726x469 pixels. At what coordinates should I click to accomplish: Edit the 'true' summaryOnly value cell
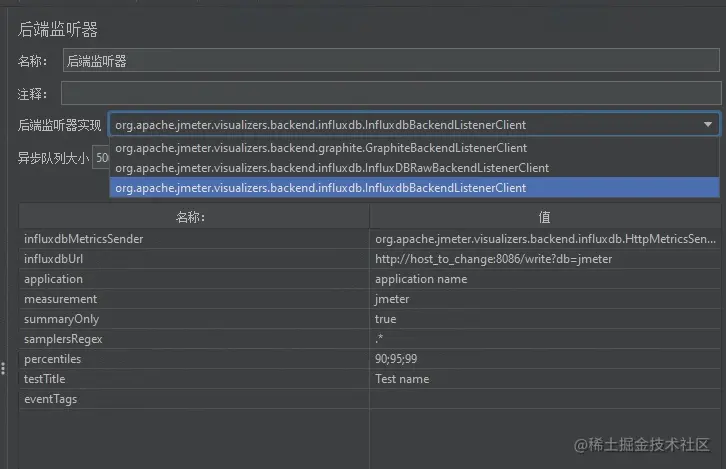pos(545,319)
